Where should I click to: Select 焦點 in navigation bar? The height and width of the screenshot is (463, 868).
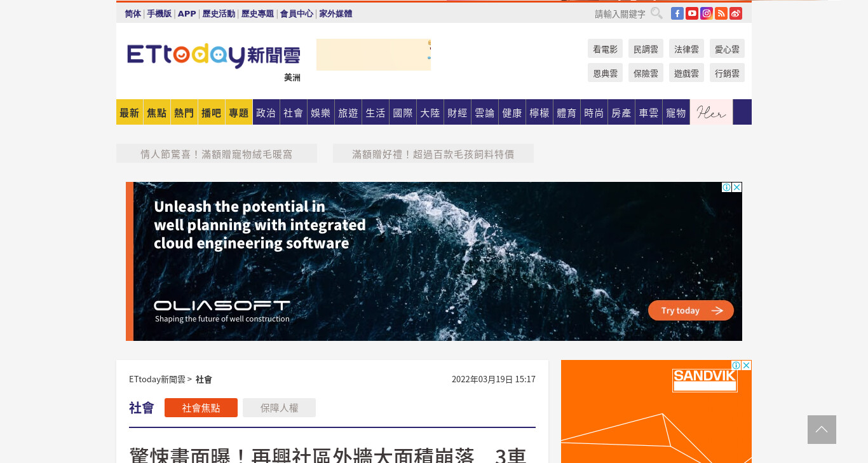(157, 112)
